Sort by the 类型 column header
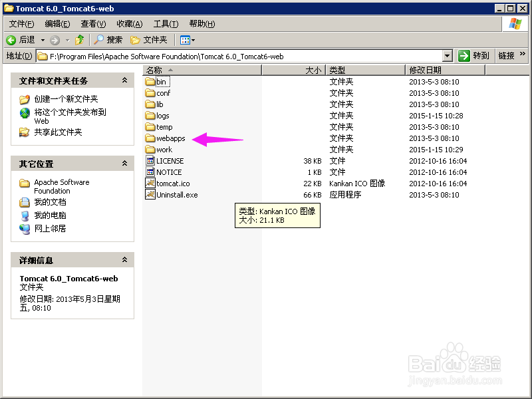The height and width of the screenshot is (399, 532). tap(366, 70)
